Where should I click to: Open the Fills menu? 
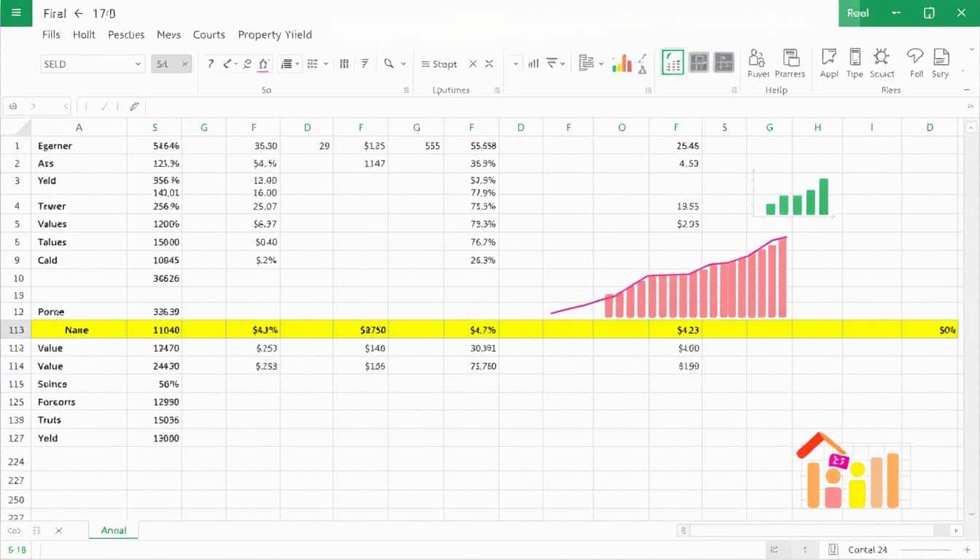click(51, 34)
